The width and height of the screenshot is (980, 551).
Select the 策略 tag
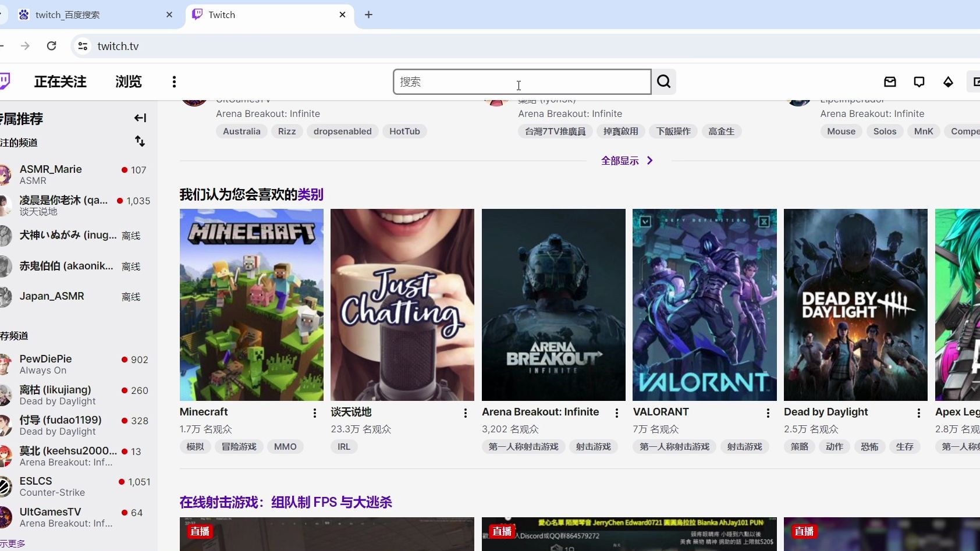[800, 447]
